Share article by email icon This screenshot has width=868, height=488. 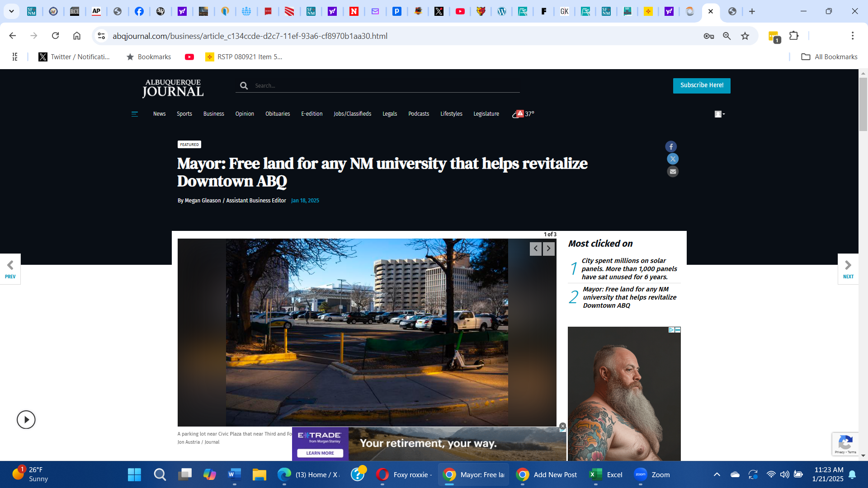coord(673,171)
